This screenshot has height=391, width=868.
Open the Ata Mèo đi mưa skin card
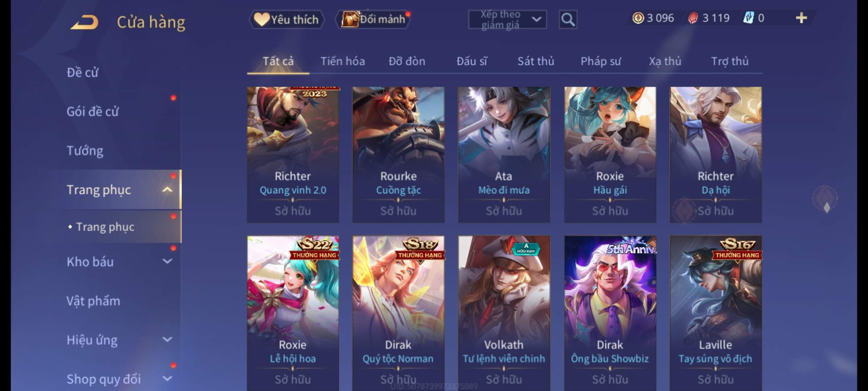click(504, 155)
